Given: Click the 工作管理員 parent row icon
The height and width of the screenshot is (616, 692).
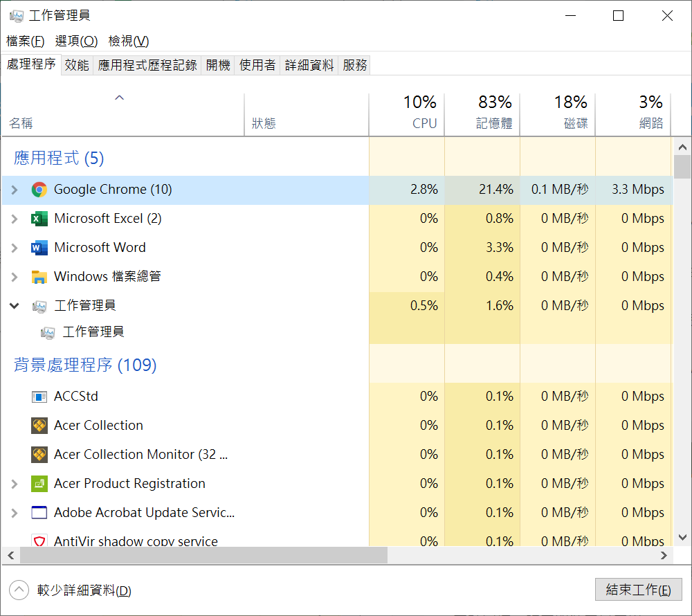Looking at the screenshot, I should [x=39, y=306].
